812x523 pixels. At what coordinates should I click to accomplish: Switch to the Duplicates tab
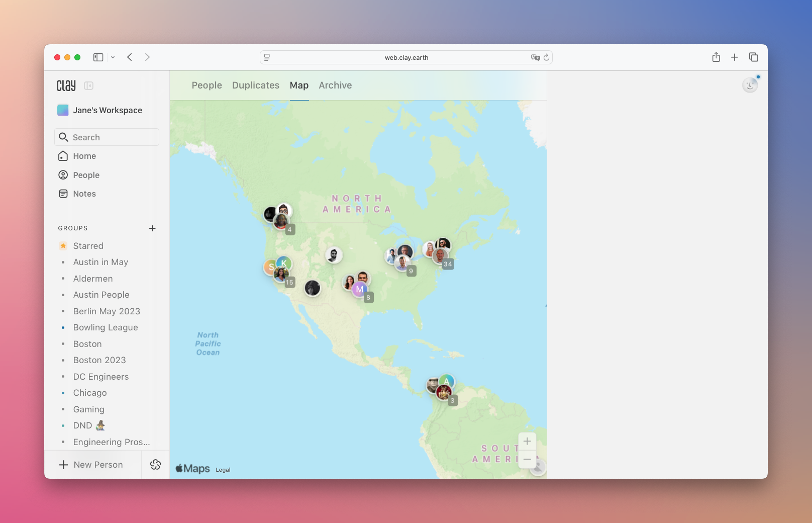(x=255, y=85)
